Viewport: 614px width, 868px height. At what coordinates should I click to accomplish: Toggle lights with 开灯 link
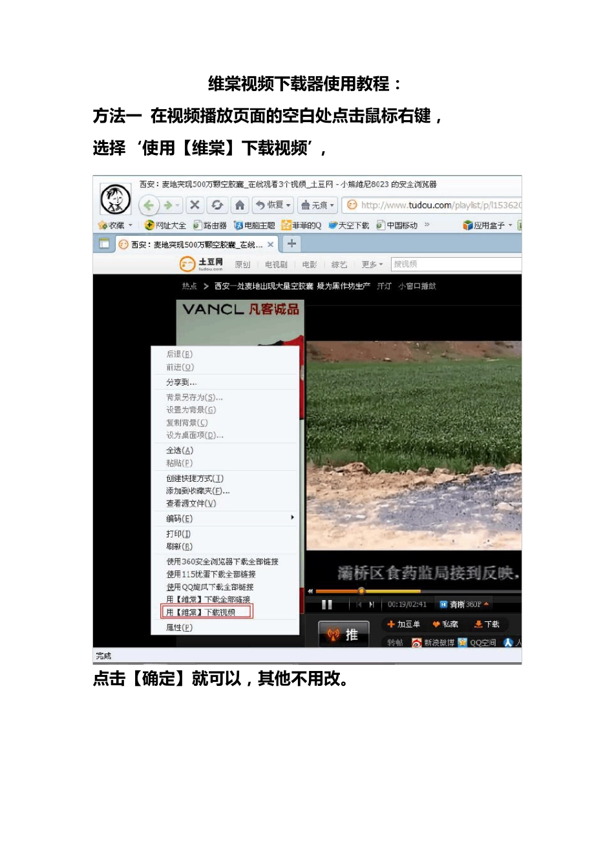pos(384,286)
